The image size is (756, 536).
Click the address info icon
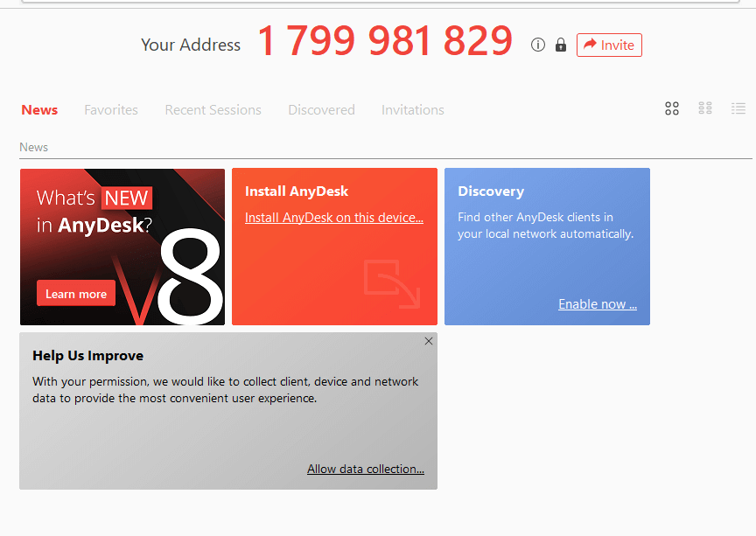538,45
